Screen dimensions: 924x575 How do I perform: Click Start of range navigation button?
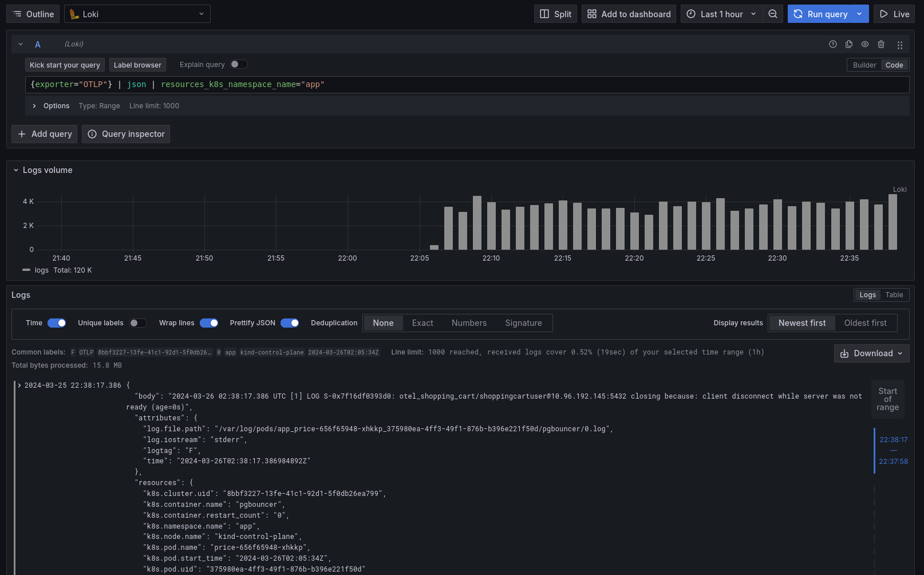click(x=888, y=399)
